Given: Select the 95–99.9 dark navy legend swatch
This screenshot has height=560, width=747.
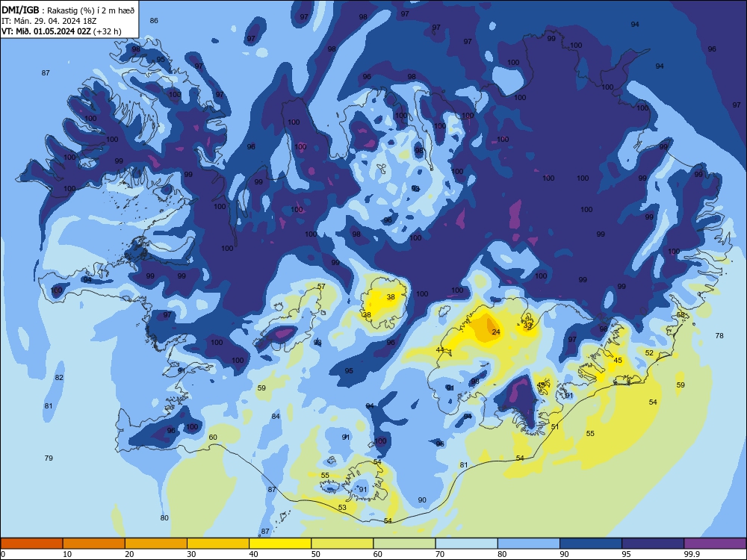Looking at the screenshot, I should coord(653,544).
